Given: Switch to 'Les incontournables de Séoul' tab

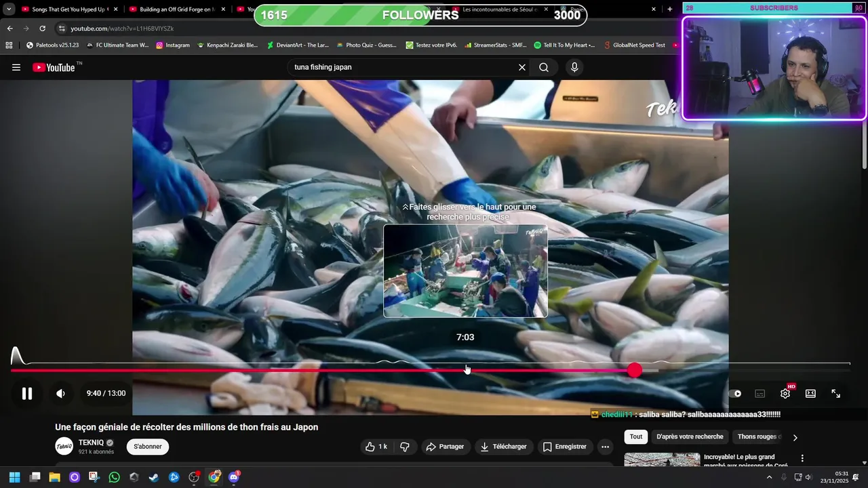Looking at the screenshot, I should 500,9.
